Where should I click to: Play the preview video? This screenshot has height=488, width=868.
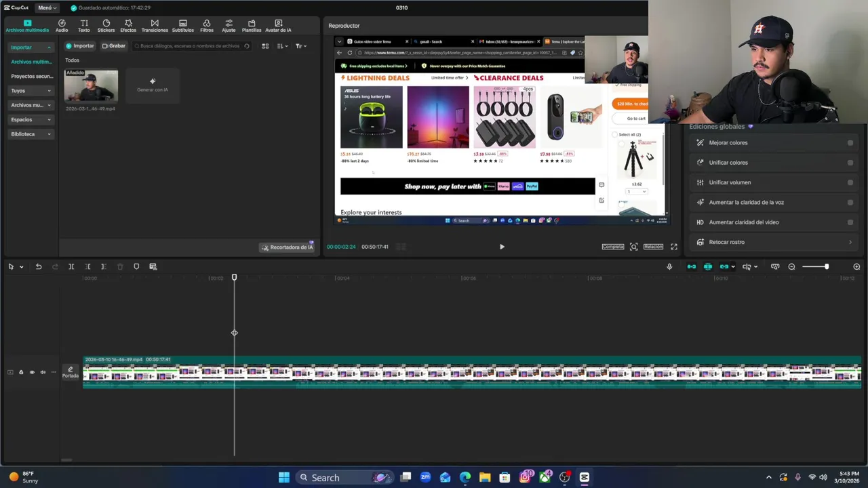[x=502, y=247]
